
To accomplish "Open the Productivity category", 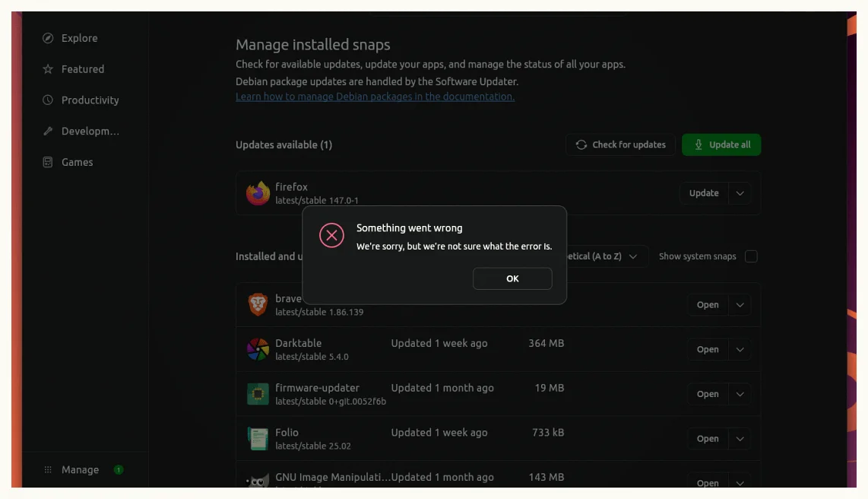I will point(90,100).
